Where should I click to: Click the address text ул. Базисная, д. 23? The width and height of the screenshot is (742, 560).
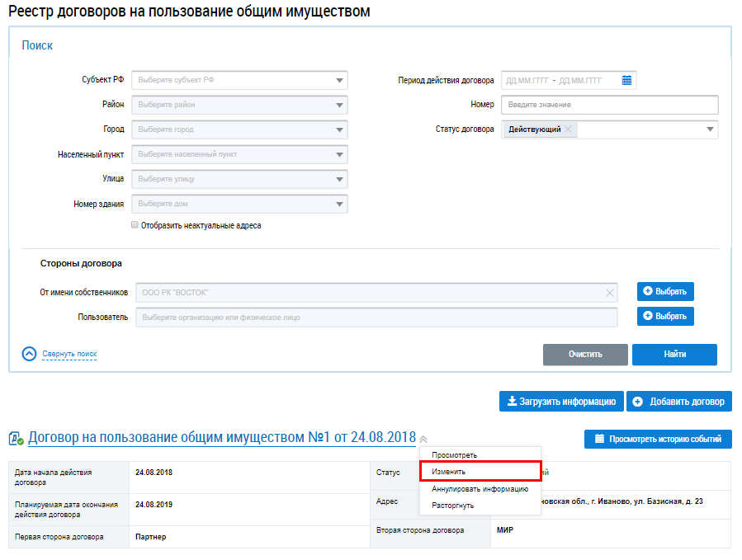669,501
